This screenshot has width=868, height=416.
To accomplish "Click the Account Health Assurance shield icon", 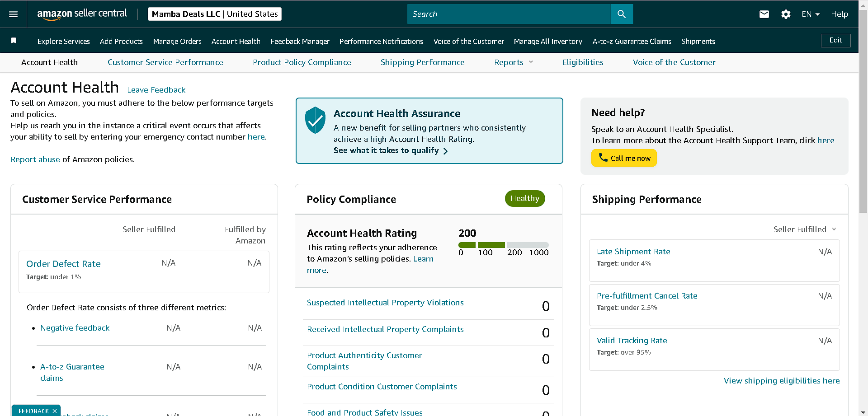I will [315, 120].
